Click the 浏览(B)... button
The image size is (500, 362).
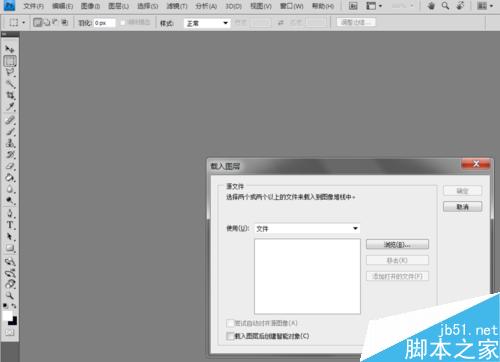point(397,244)
